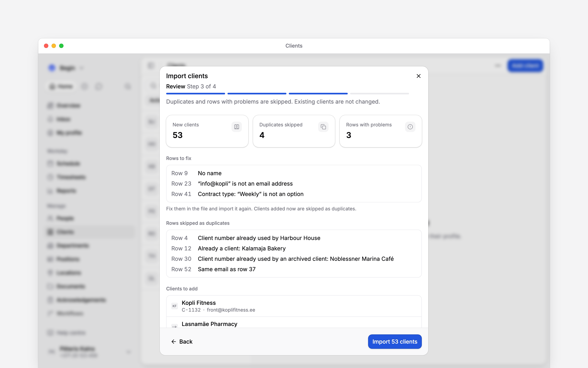Click Row 30 Noblessner Marina Café entry

(294, 259)
